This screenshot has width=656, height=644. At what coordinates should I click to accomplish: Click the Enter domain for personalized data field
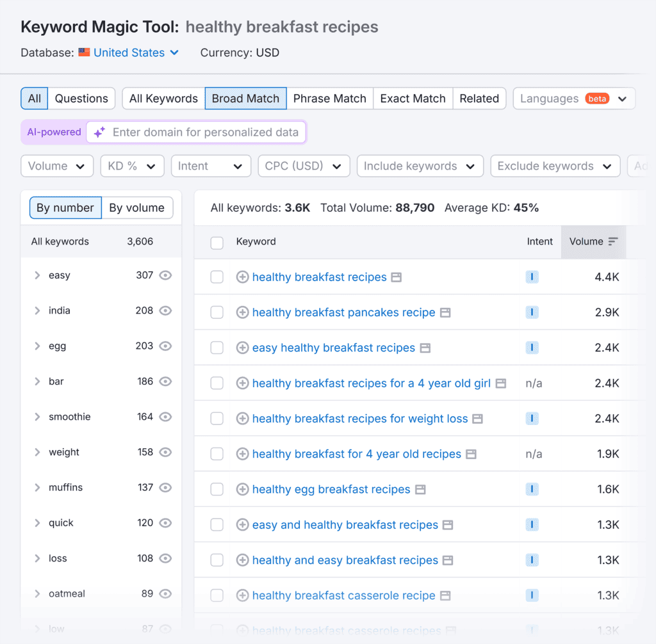(205, 133)
